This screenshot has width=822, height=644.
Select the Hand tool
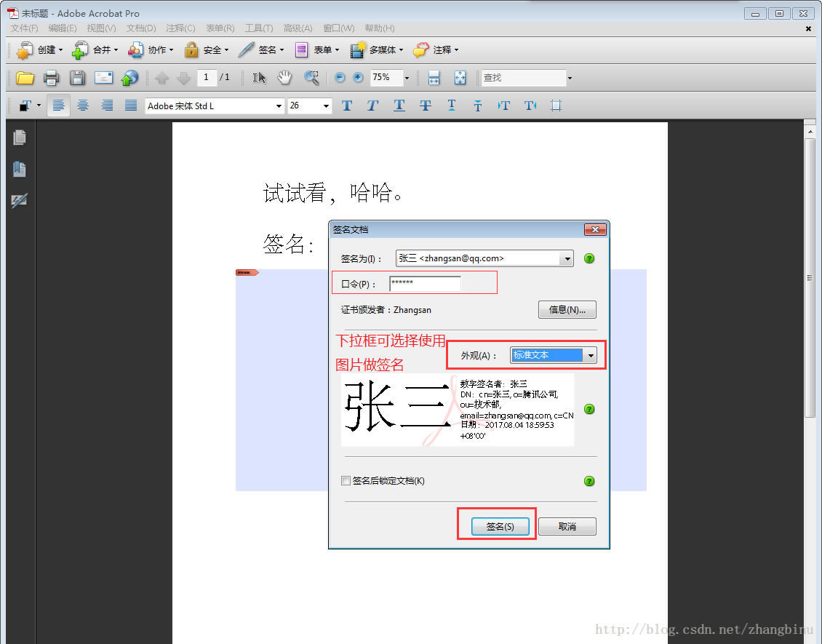284,78
